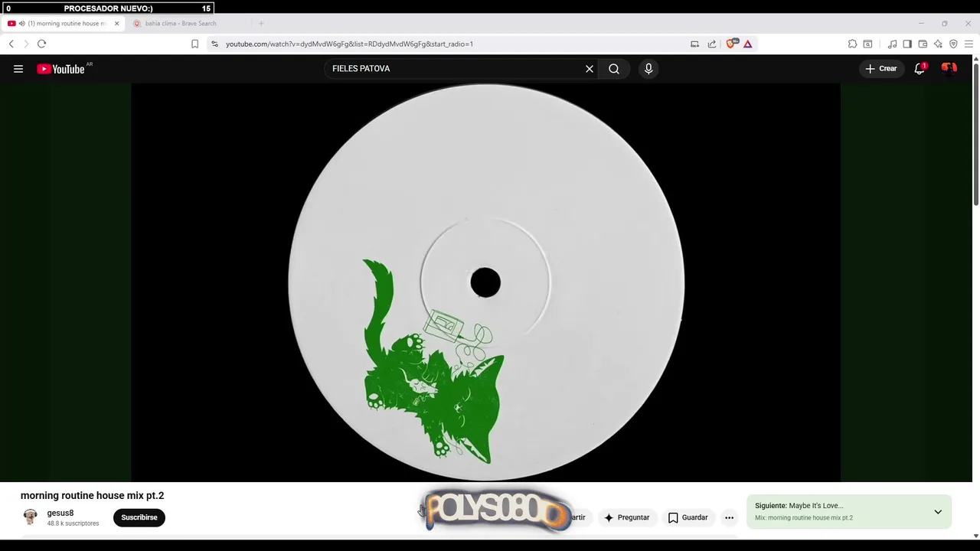Click the Preguntar button
980x551 pixels.
(x=626, y=517)
